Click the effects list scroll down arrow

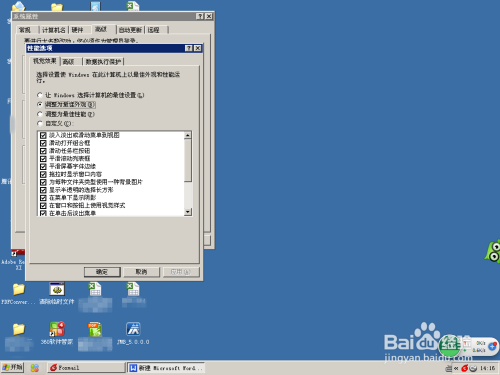tap(188, 212)
